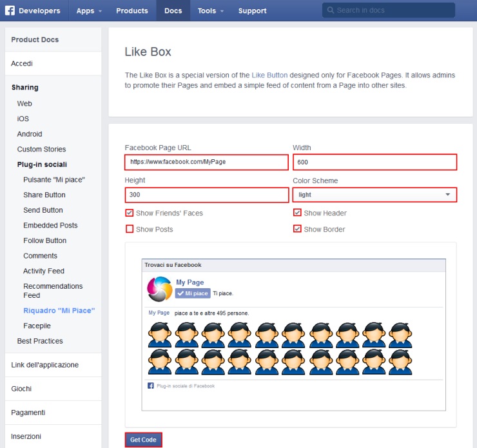Click the search magnifier icon in docs search

click(331, 10)
